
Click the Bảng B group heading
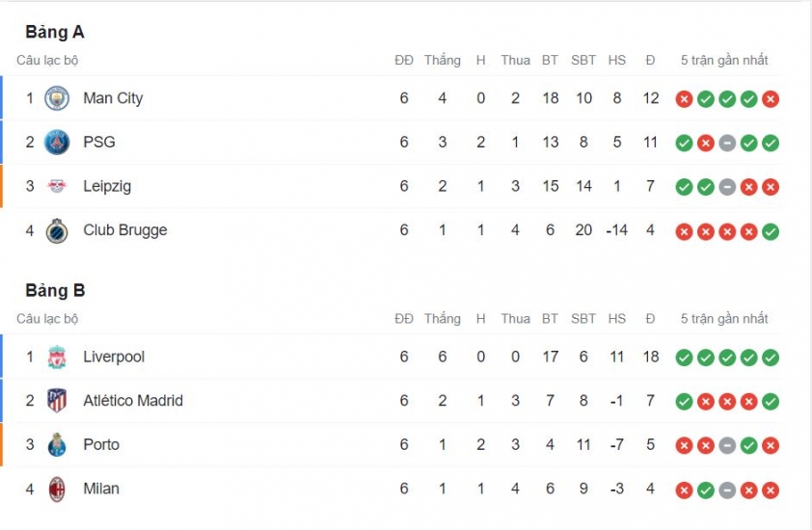pos(55,291)
